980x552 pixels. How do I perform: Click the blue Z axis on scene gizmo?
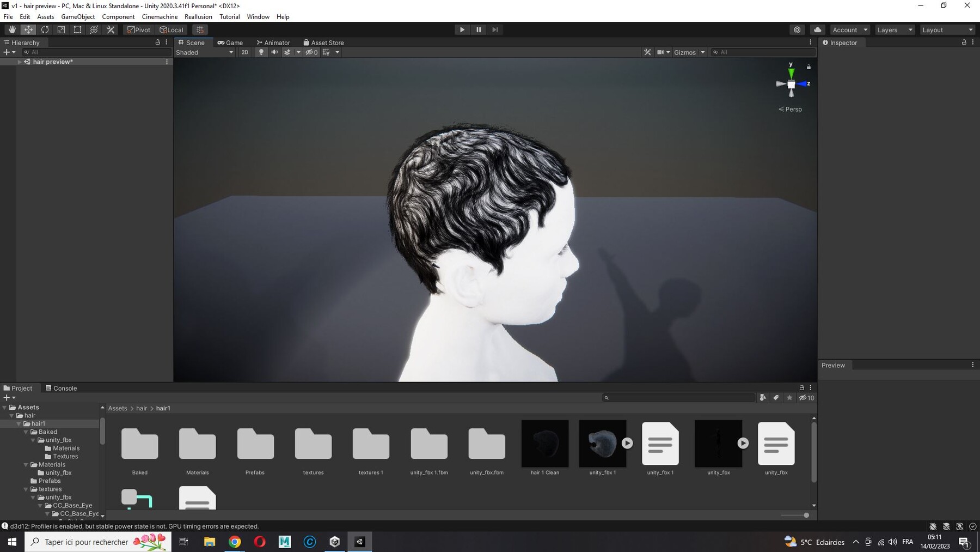click(x=803, y=84)
